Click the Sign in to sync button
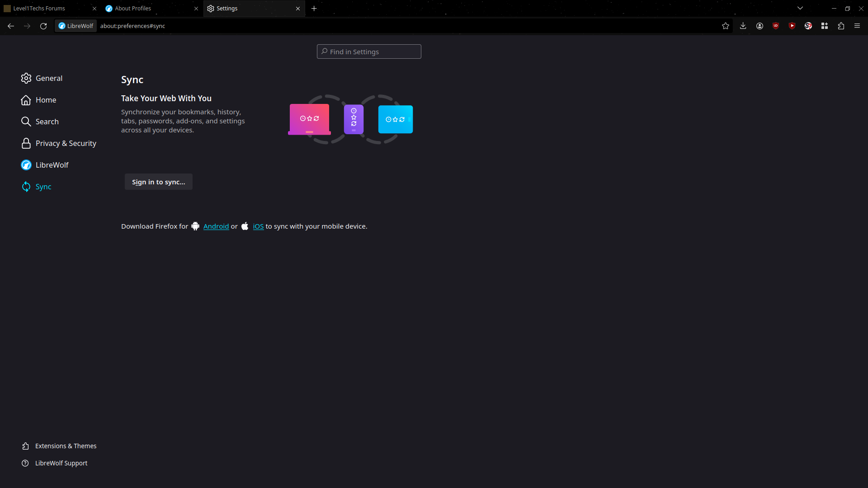868x488 pixels. (x=158, y=182)
